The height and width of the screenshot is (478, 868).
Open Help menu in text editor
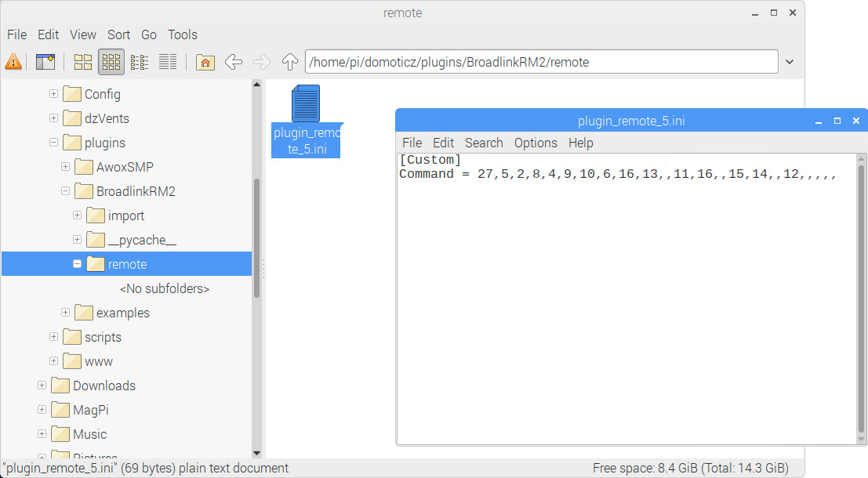[581, 143]
